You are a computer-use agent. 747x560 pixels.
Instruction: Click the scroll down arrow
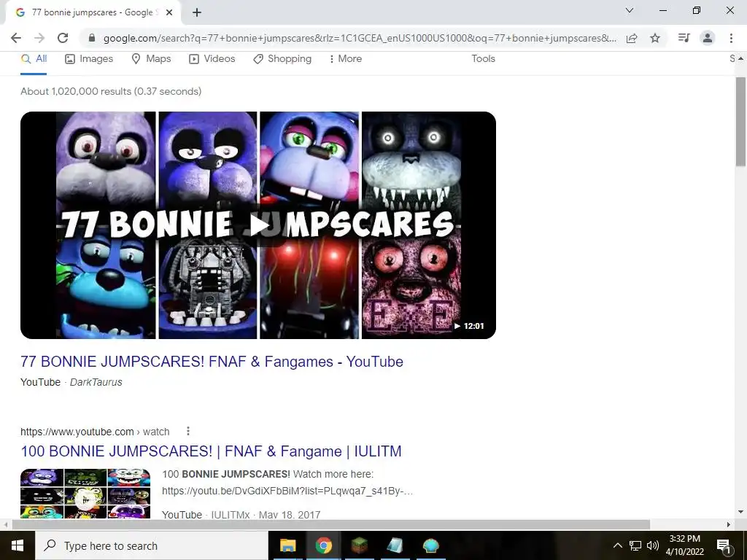pos(740,512)
